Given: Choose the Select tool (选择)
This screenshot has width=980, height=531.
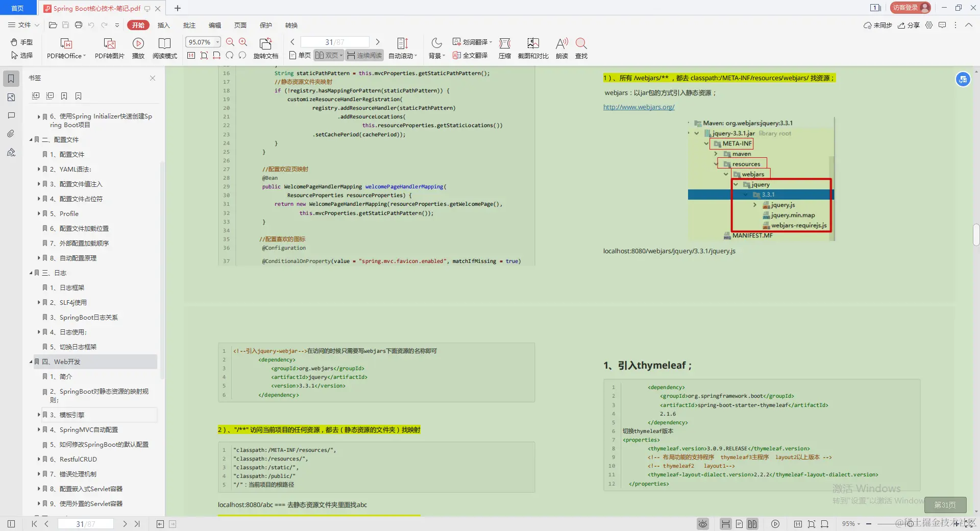Looking at the screenshot, I should coord(22,55).
